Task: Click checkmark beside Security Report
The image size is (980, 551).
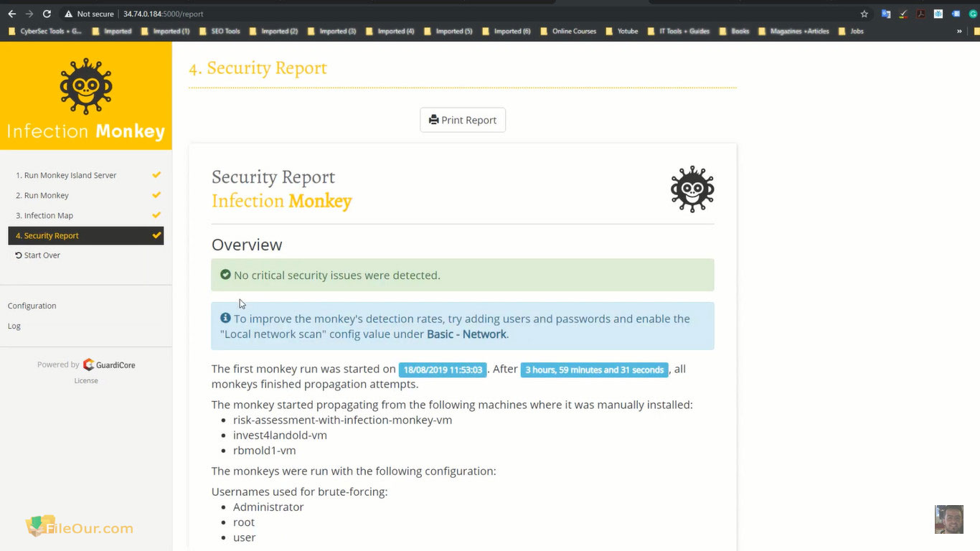Action: tap(156, 235)
